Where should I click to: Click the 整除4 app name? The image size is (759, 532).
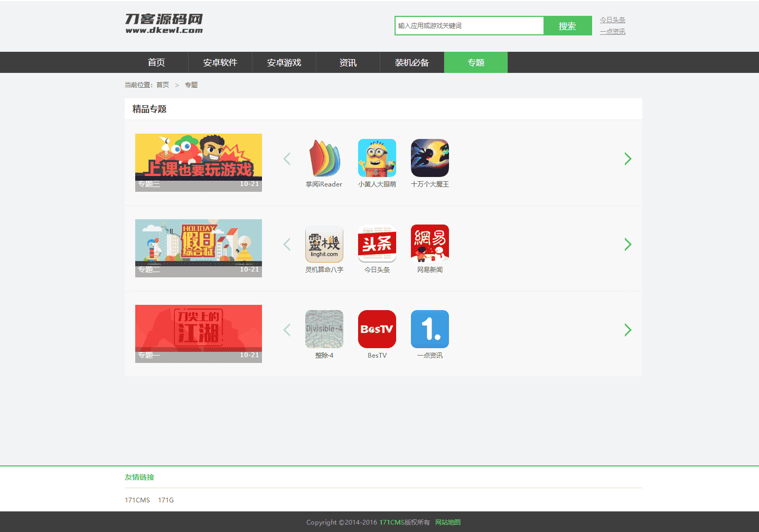coord(324,356)
